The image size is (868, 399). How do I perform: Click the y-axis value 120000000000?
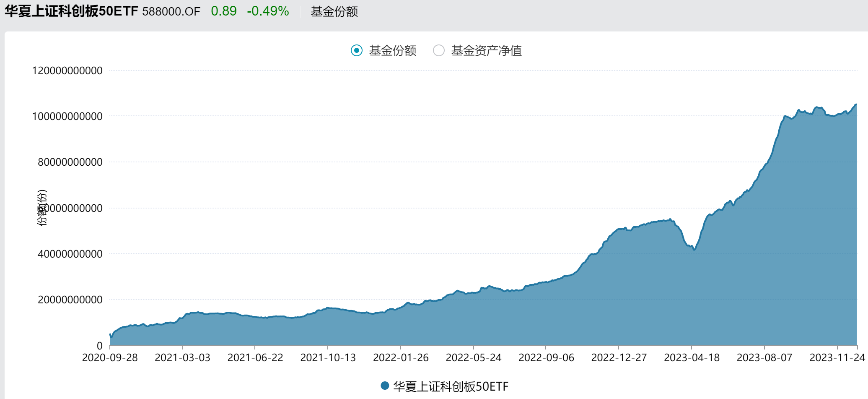(x=67, y=71)
